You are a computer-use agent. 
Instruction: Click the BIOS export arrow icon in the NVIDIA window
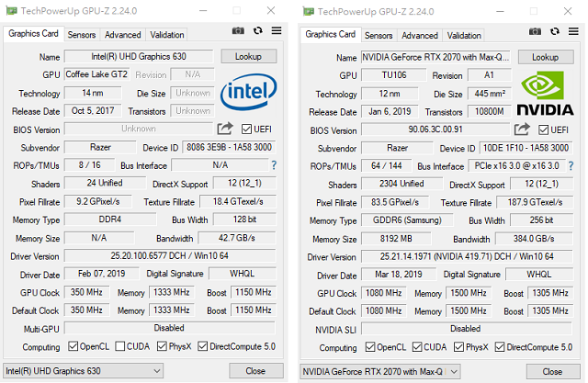click(522, 129)
